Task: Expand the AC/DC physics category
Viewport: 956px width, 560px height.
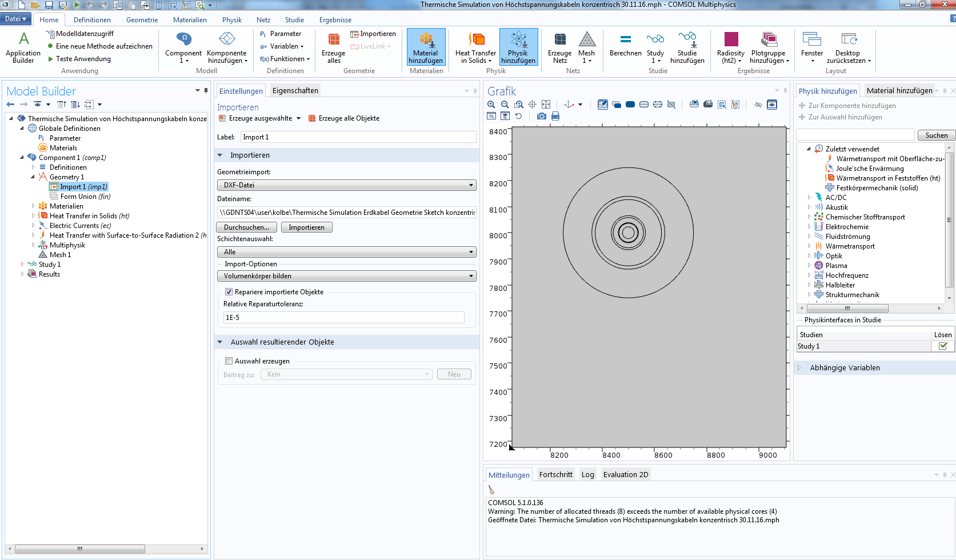Action: (809, 198)
